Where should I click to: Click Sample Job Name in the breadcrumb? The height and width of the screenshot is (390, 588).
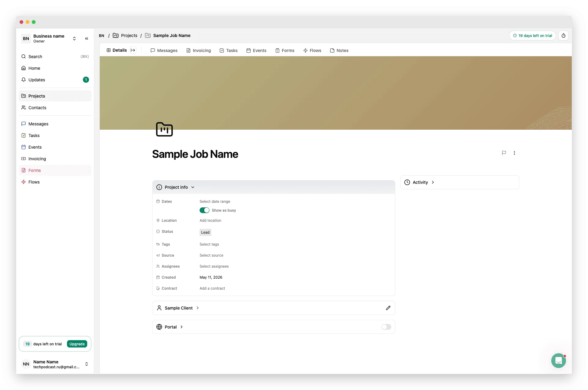pos(172,35)
